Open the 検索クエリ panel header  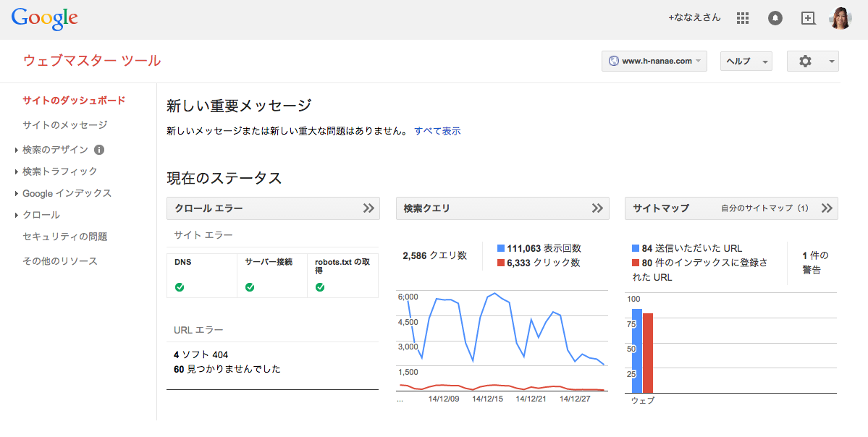pyautogui.click(x=502, y=208)
